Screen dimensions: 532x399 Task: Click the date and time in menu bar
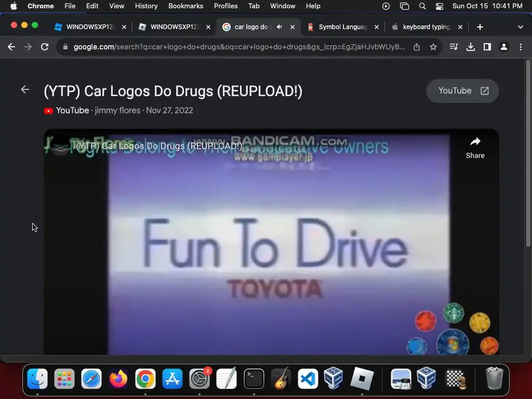(487, 6)
